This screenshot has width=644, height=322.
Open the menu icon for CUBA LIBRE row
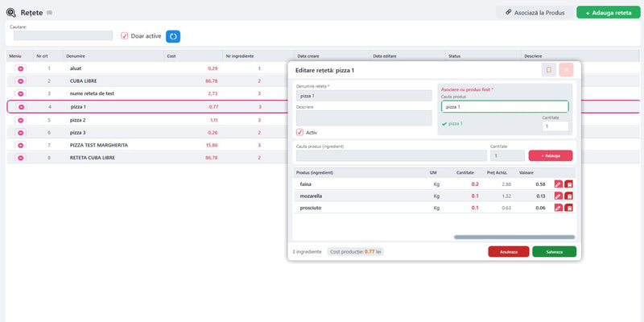[21, 81]
